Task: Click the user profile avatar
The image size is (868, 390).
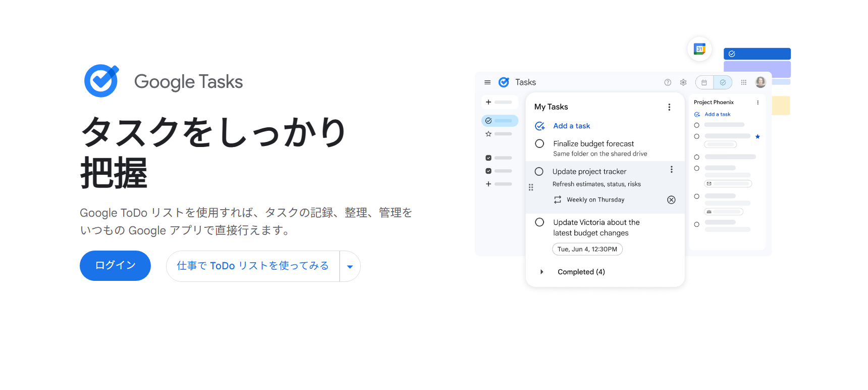Action: point(761,82)
